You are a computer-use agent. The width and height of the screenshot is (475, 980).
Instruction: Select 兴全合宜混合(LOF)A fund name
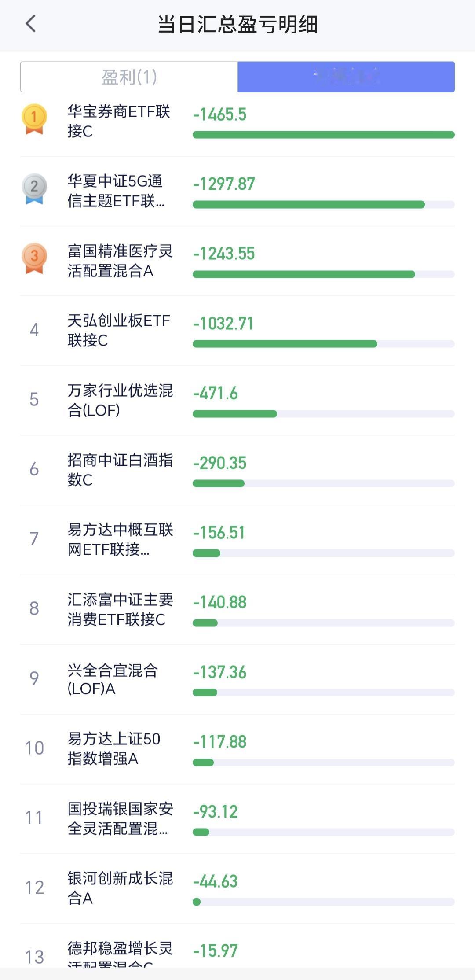113,679
